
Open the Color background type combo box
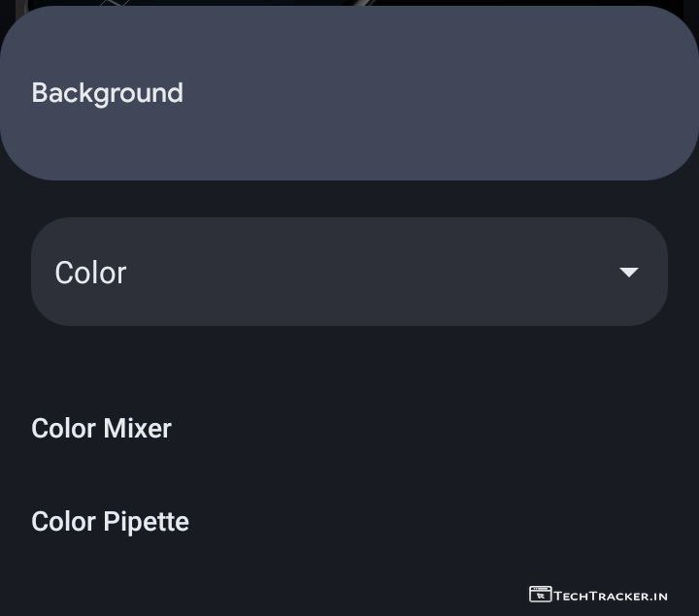click(x=349, y=272)
